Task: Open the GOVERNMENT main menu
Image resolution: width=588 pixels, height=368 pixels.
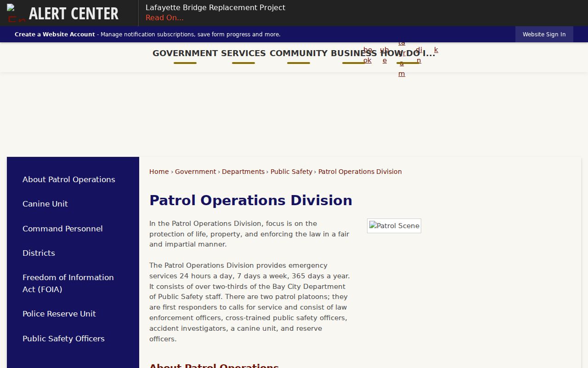Action: [x=185, y=53]
